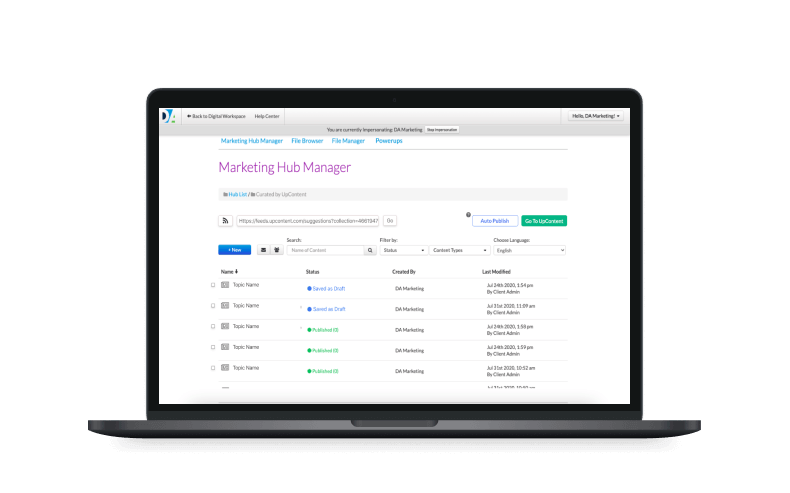Viewport: 790px width, 493px height.
Task: Click Topic Name in the 11:09 am row
Action: (x=246, y=306)
